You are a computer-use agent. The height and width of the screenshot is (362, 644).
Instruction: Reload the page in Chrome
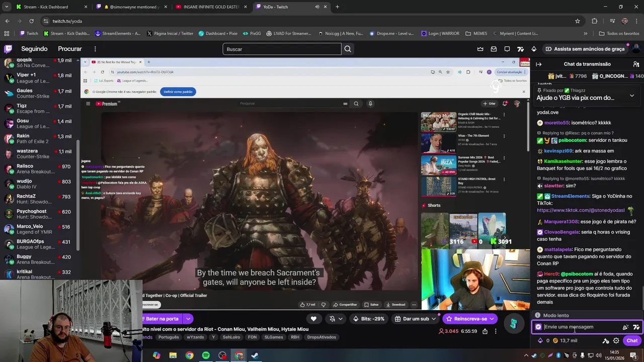coord(31,21)
